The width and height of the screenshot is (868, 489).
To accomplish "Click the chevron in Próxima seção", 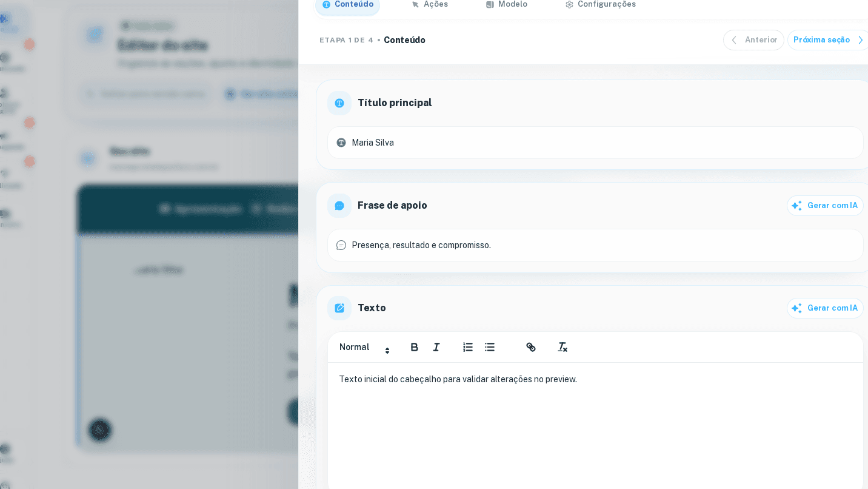I will 860,40.
